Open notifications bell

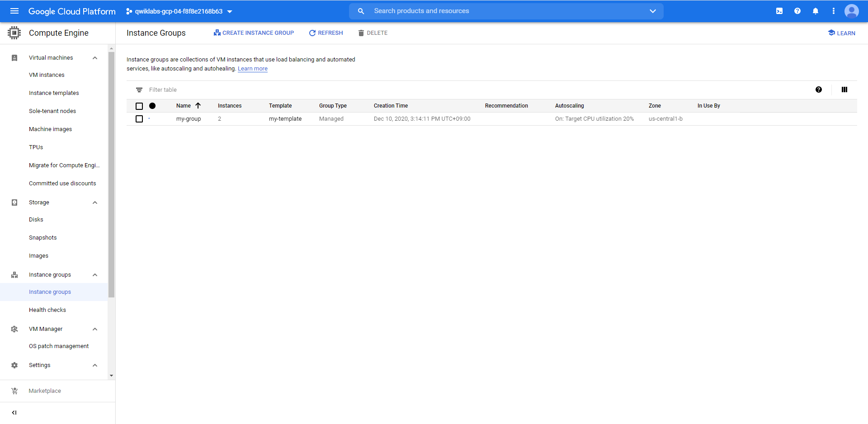pos(816,11)
